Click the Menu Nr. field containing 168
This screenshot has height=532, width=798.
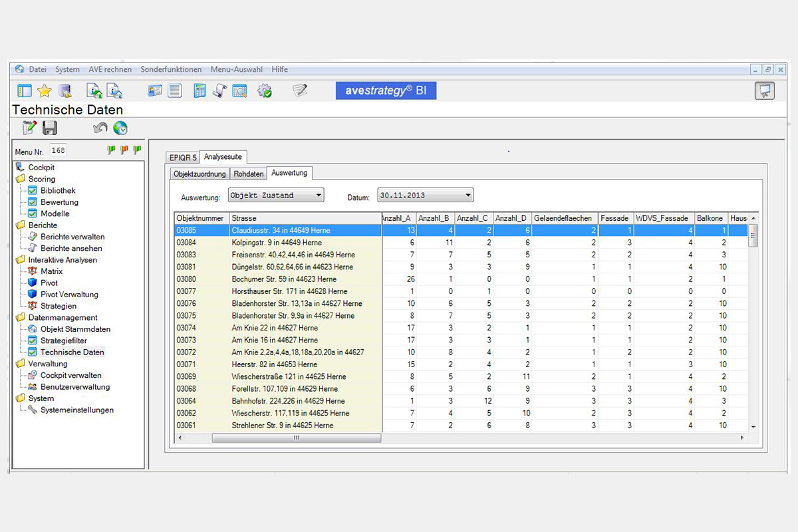[x=59, y=151]
